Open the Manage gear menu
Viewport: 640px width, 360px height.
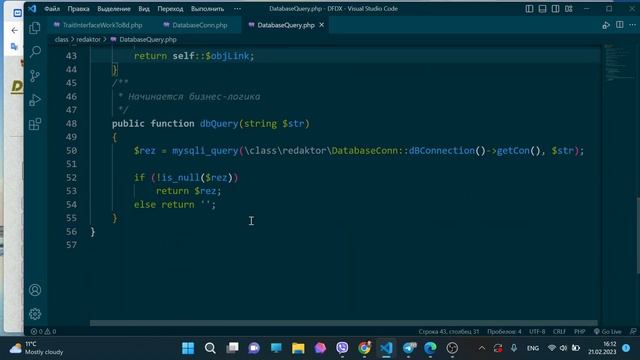(35, 314)
